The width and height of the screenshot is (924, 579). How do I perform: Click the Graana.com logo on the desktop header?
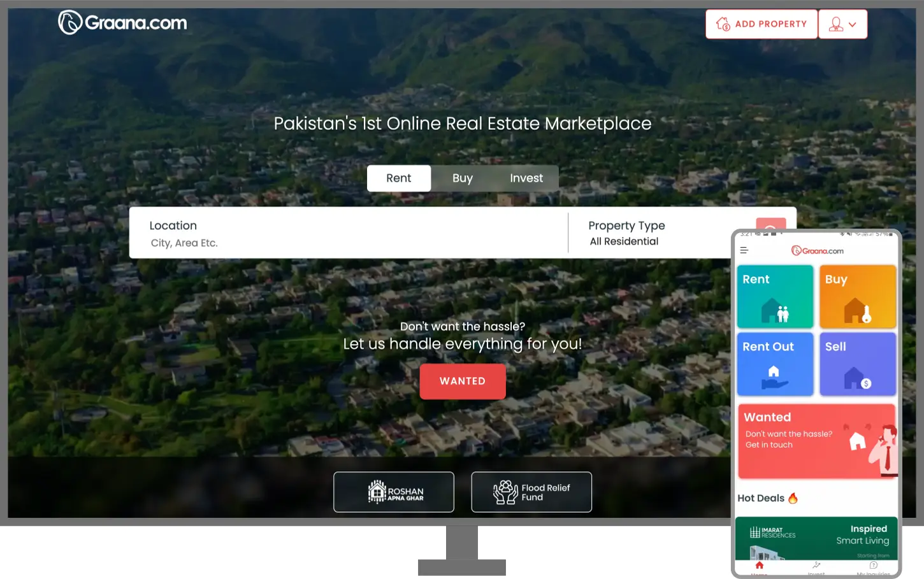(x=122, y=23)
